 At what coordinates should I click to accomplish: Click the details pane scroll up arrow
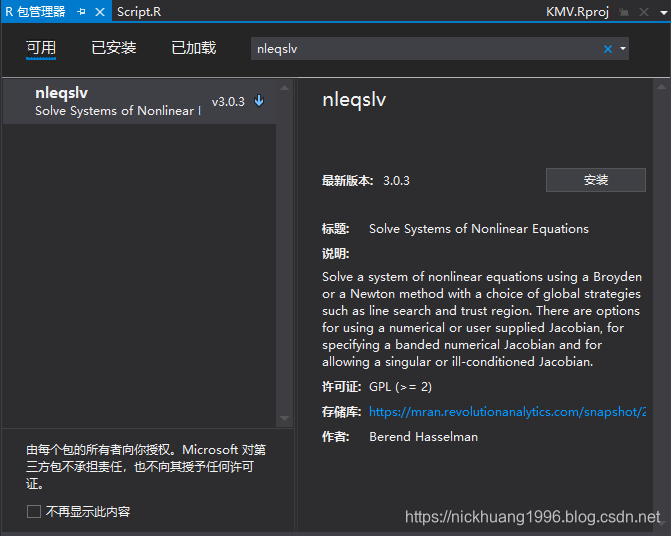(661, 87)
